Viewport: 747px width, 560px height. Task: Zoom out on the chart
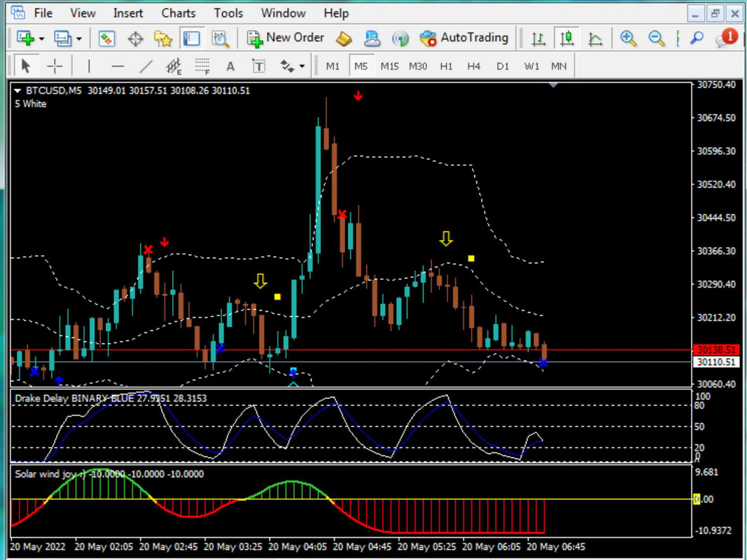pos(657,38)
